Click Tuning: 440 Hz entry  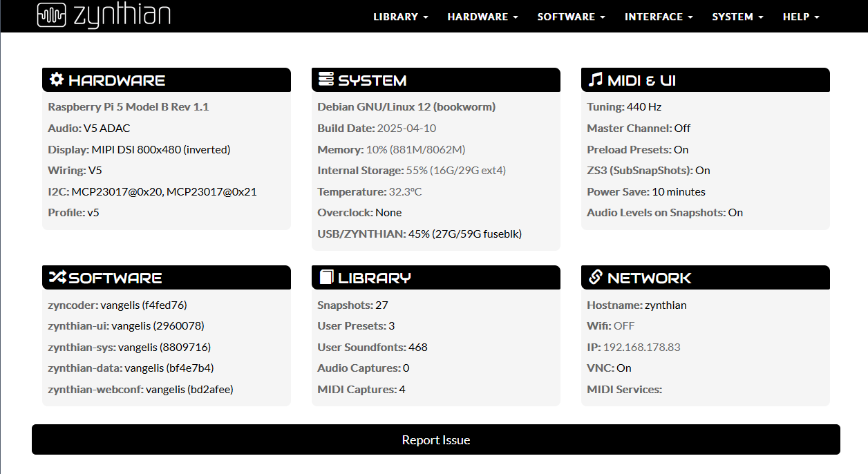(x=624, y=106)
